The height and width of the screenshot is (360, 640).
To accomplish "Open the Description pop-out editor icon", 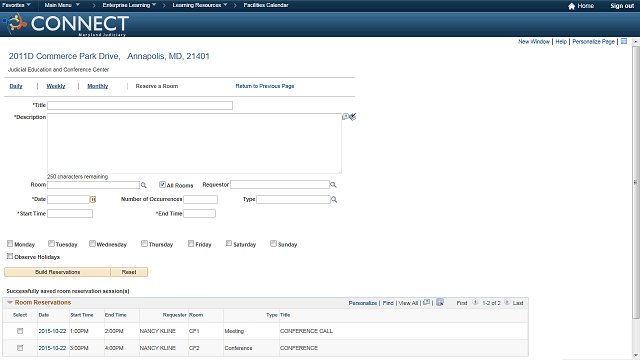I will pos(345,117).
